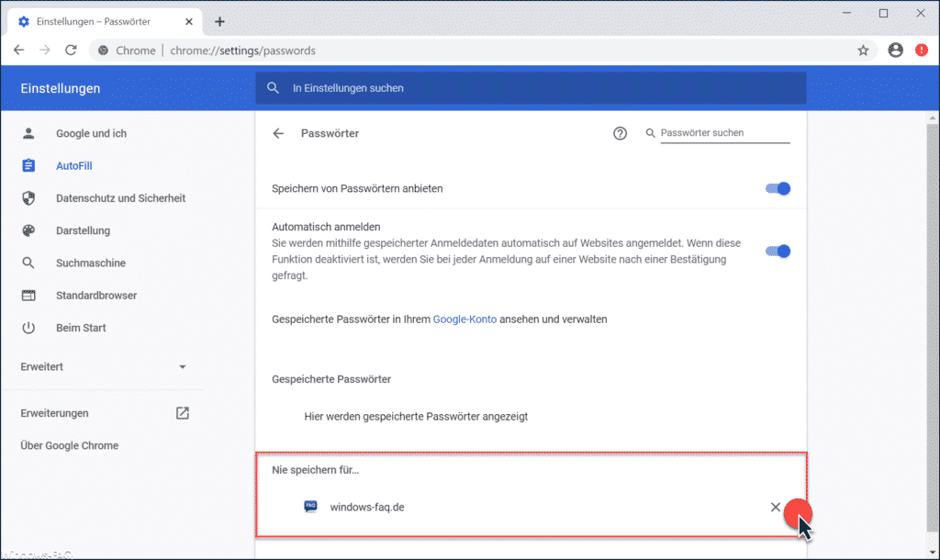The image size is (940, 560).
Task: Click the windows-faq.de favicon
Action: pos(310,507)
